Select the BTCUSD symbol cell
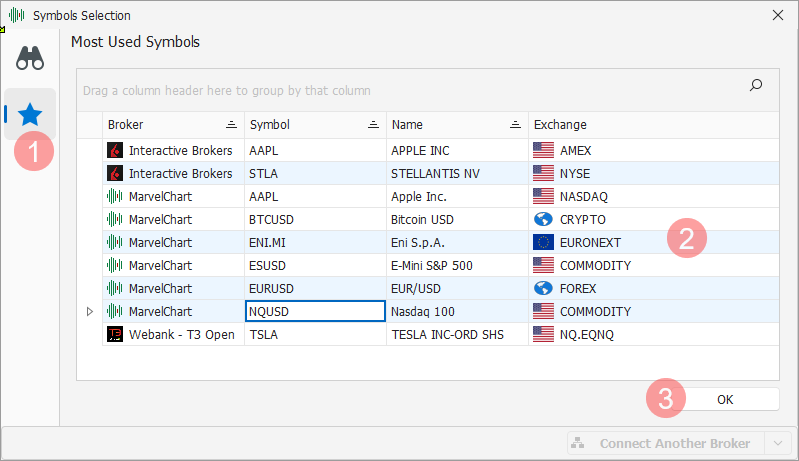Screen dimensions: 799x461 click(x=315, y=220)
